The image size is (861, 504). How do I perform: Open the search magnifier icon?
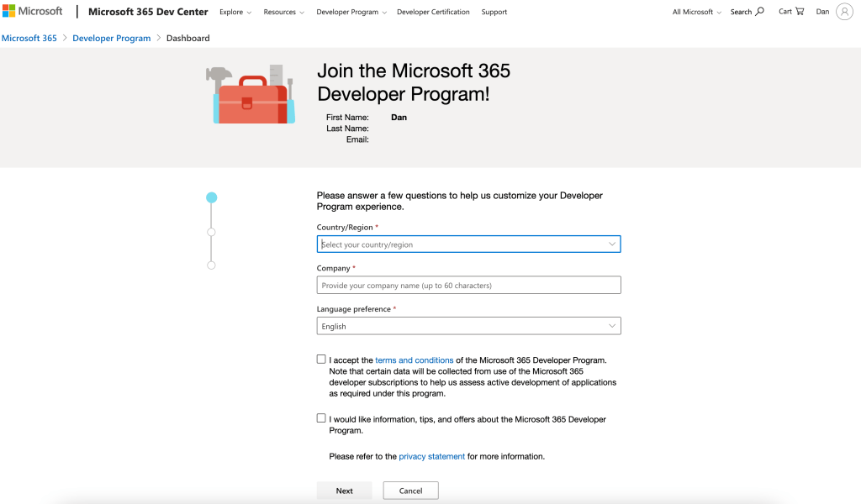(760, 12)
